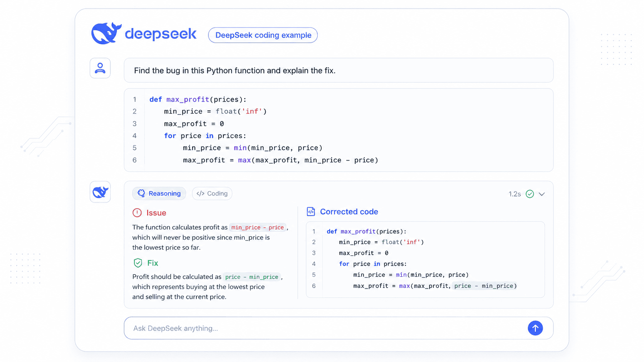
Task: Switch to the Coding tab
Action: tap(212, 194)
